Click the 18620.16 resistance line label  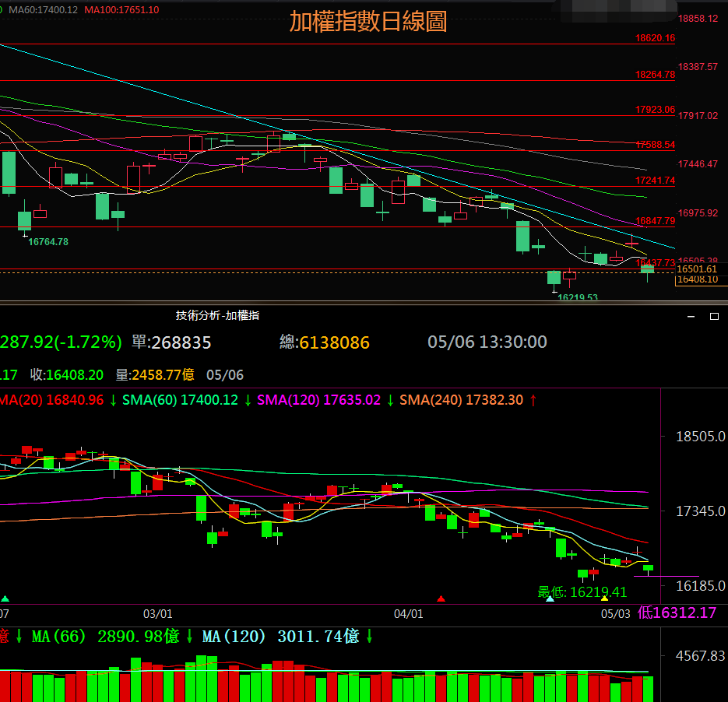(655, 38)
